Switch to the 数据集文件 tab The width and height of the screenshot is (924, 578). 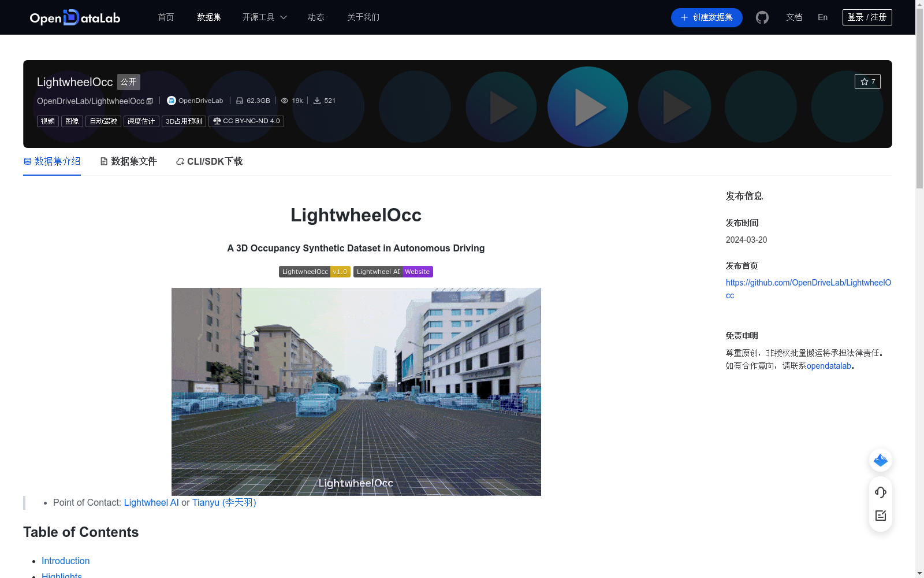pyautogui.click(x=128, y=161)
